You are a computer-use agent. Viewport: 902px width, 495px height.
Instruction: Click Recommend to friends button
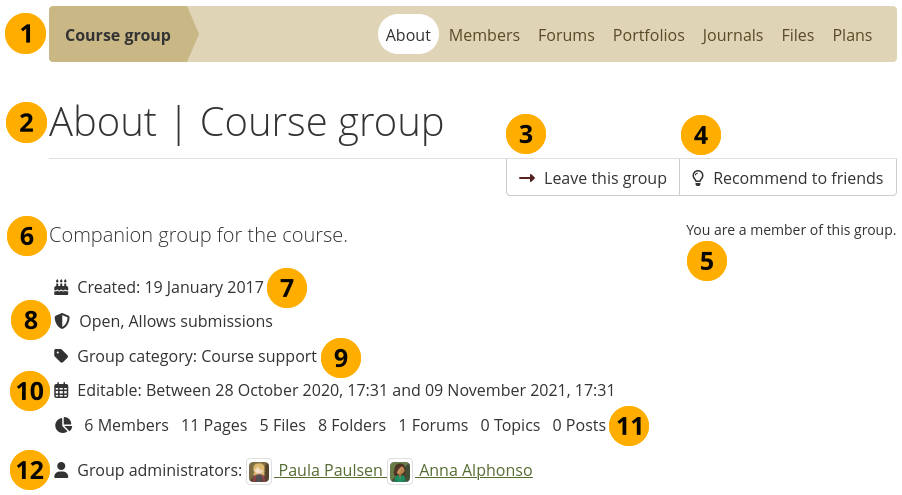(788, 178)
